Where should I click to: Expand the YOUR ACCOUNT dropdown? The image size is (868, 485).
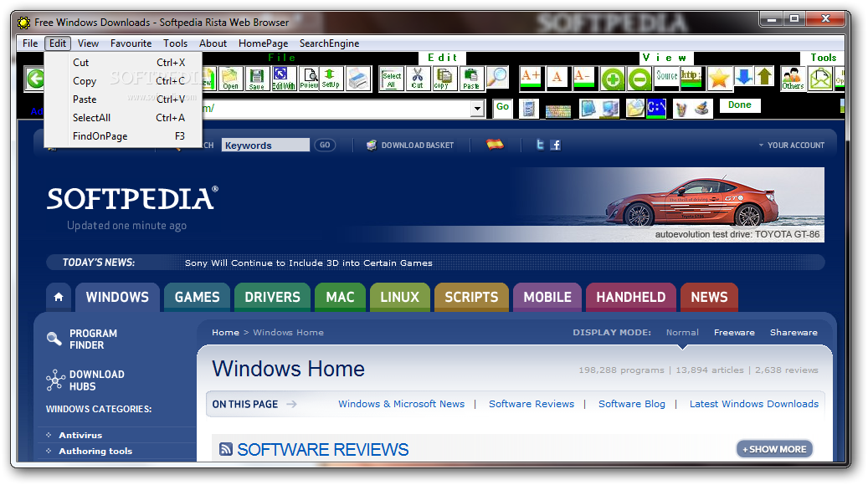tap(792, 145)
